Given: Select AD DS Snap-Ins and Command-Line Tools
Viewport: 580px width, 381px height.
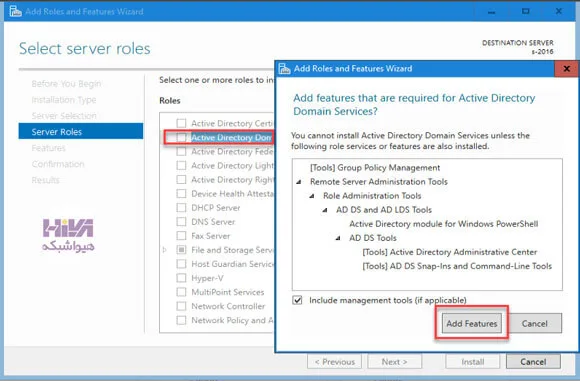Looking at the screenshot, I should coord(457,266).
